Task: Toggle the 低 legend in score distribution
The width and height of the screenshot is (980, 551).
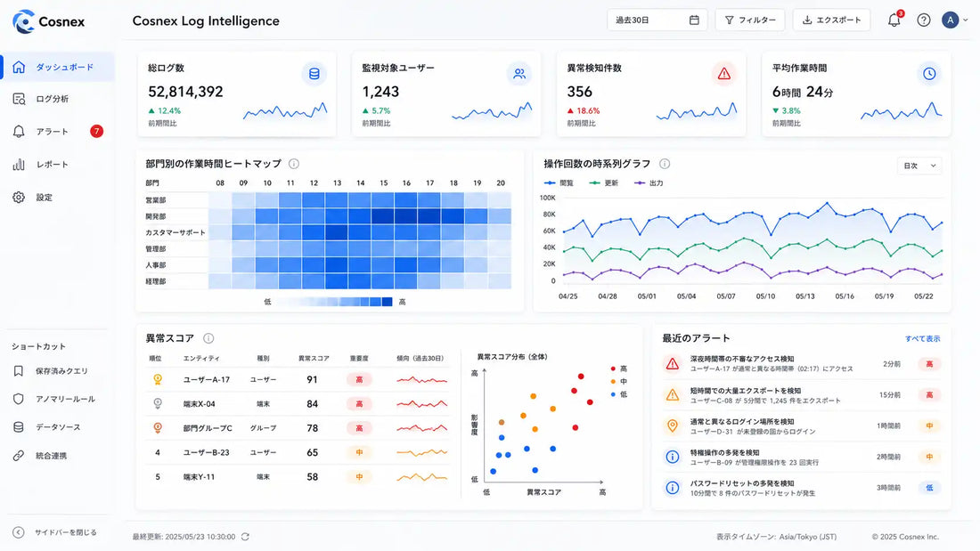Action: click(x=619, y=394)
